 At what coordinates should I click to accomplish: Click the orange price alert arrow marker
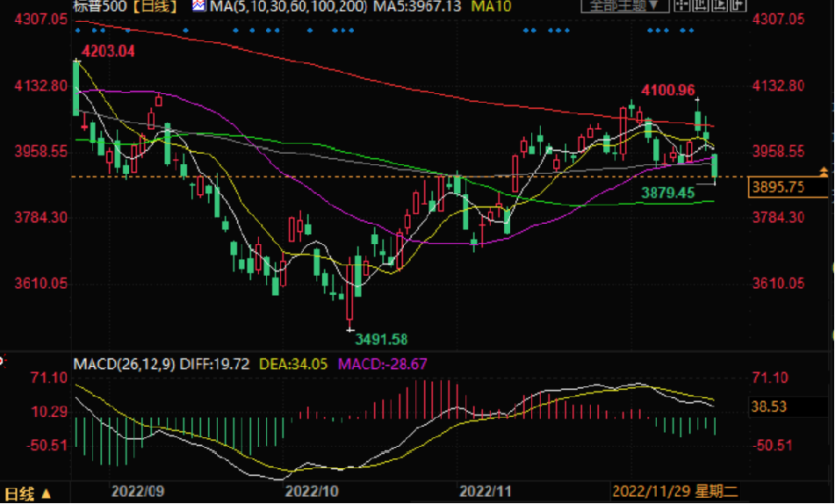click(x=824, y=169)
